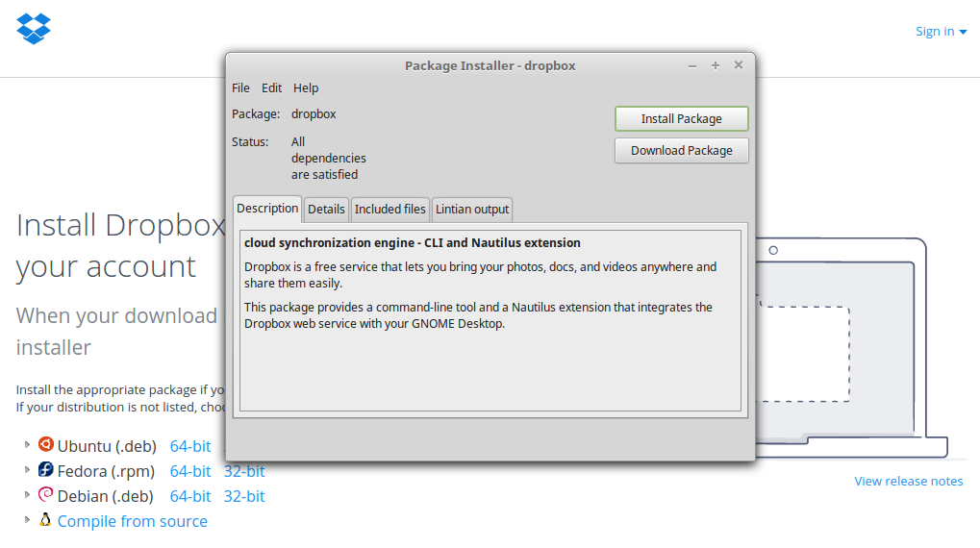Show the Lintian output tab
Viewport: 980px width, 548px height.
(x=472, y=210)
